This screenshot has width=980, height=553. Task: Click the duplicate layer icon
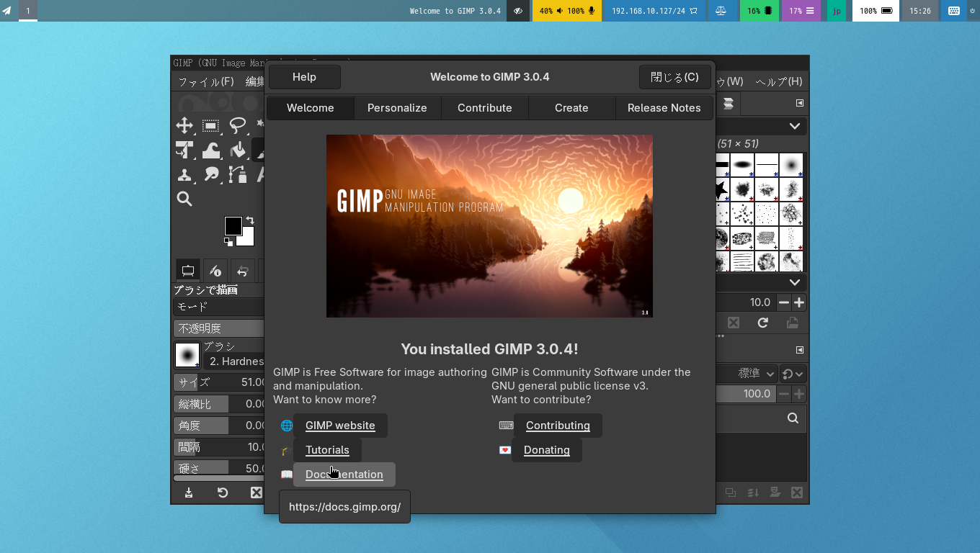coord(731,493)
